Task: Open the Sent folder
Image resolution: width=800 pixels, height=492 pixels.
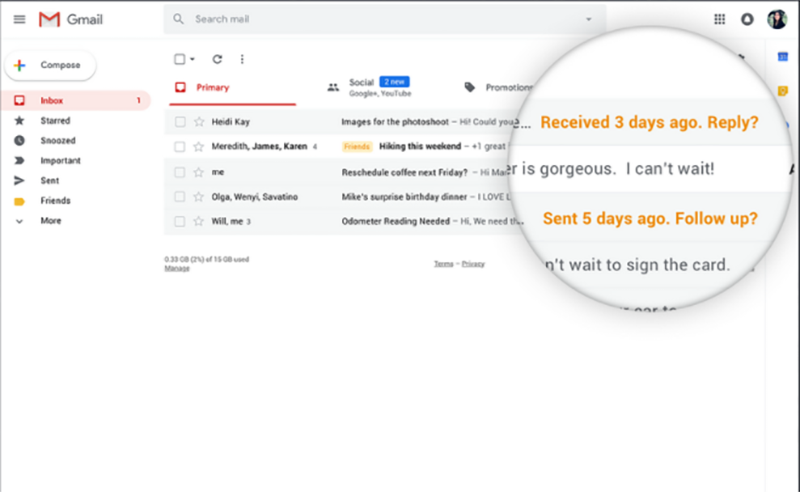Action: [x=49, y=180]
